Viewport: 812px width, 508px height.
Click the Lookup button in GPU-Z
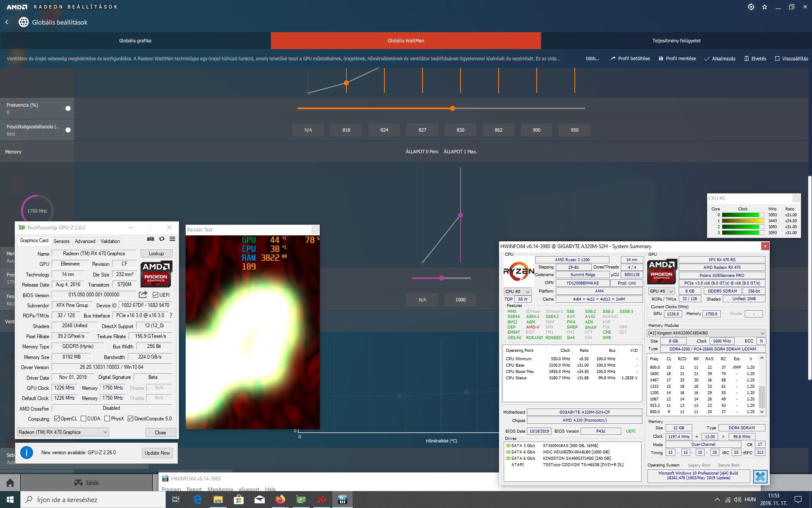coord(156,254)
